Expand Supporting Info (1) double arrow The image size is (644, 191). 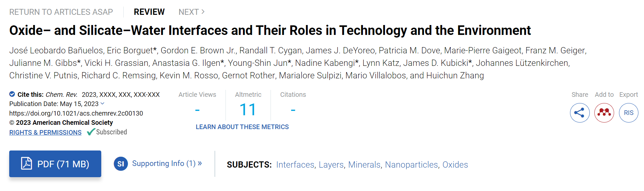tap(200, 163)
